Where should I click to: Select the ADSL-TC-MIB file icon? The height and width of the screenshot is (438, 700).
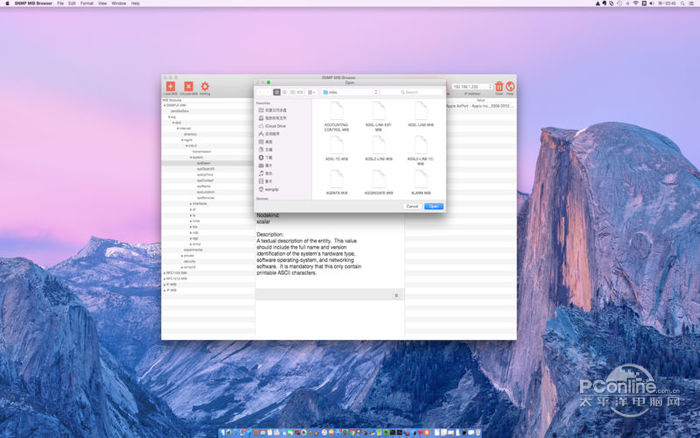[x=337, y=146]
